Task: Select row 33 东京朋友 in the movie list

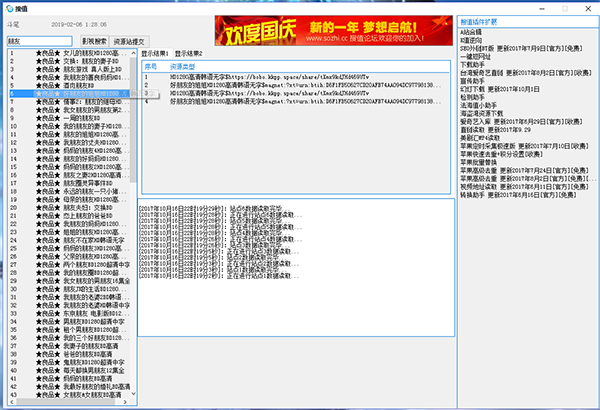Action: (x=70, y=314)
